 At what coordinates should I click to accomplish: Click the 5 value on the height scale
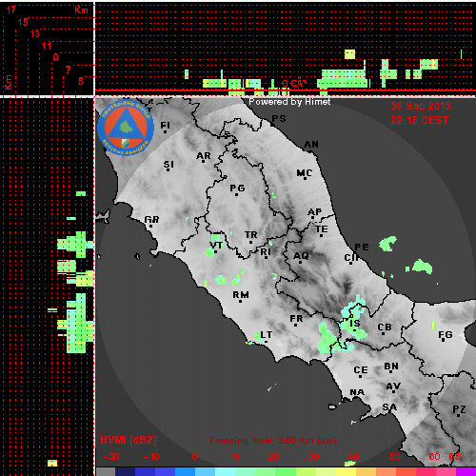tap(81, 81)
